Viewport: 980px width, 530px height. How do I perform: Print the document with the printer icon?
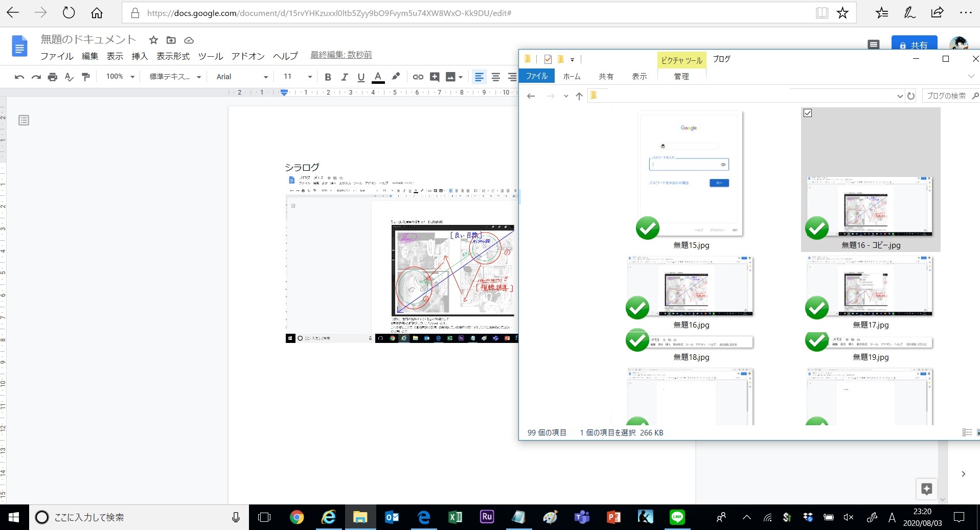pyautogui.click(x=53, y=77)
